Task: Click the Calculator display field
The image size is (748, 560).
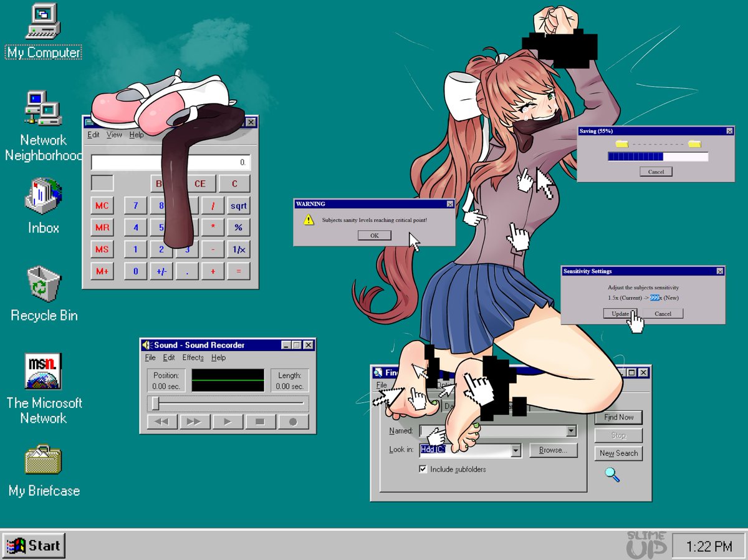Action: point(171,163)
